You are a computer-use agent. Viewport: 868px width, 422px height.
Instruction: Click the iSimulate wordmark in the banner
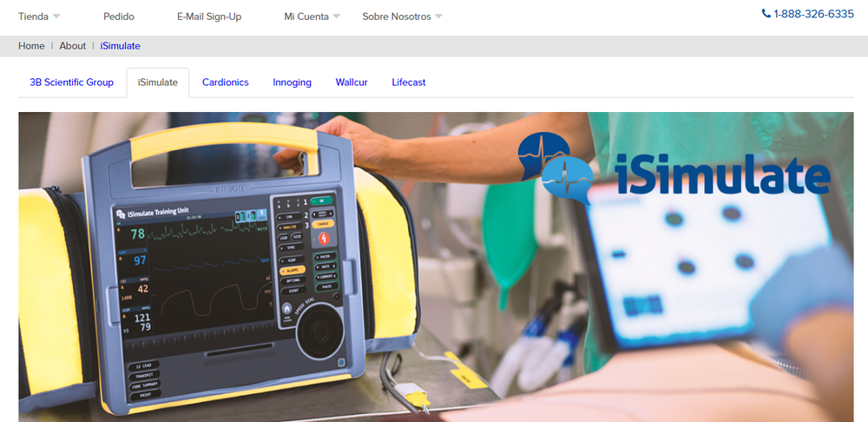tap(722, 174)
